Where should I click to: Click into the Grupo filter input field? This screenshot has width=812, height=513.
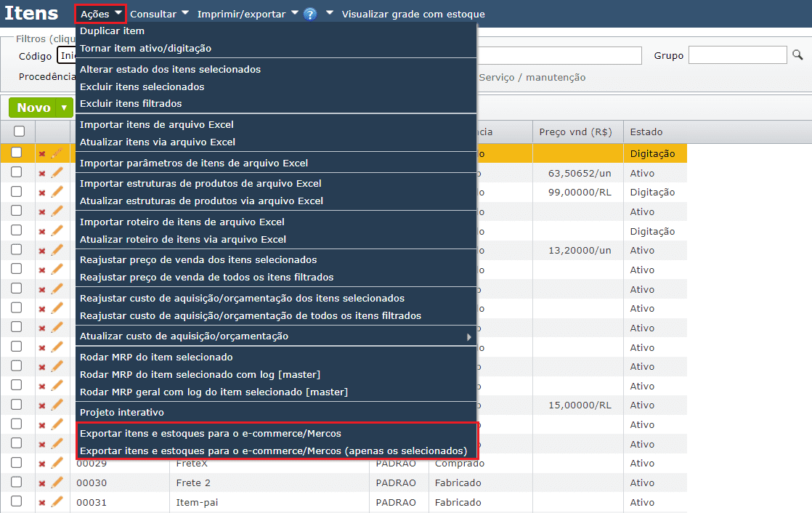[737, 55]
